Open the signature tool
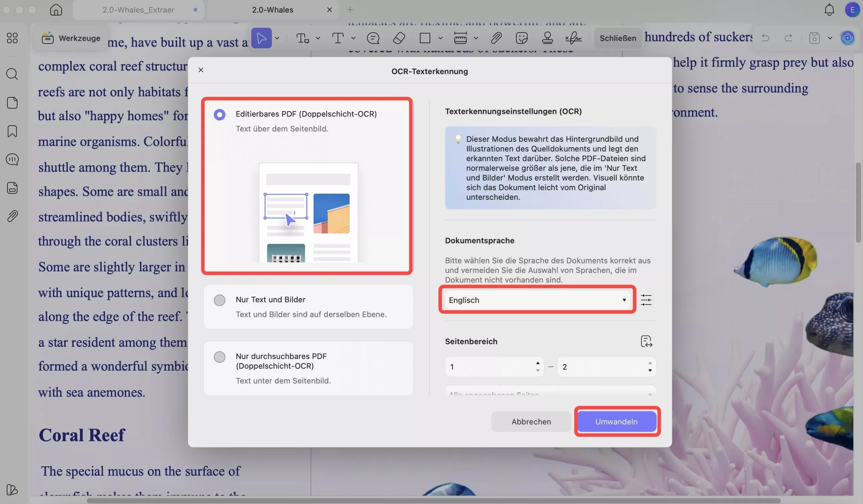Screen dimensions: 863x504 [x=573, y=38]
